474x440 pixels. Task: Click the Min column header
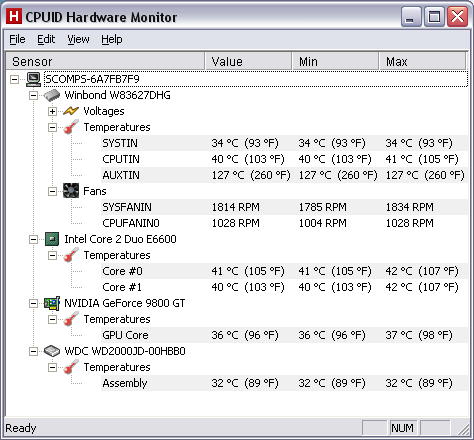(335, 61)
